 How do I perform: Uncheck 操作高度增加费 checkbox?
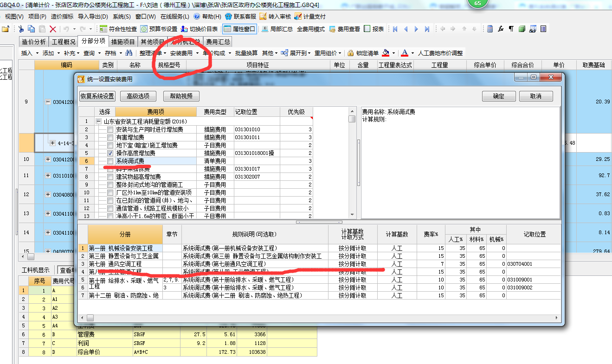pos(110,153)
